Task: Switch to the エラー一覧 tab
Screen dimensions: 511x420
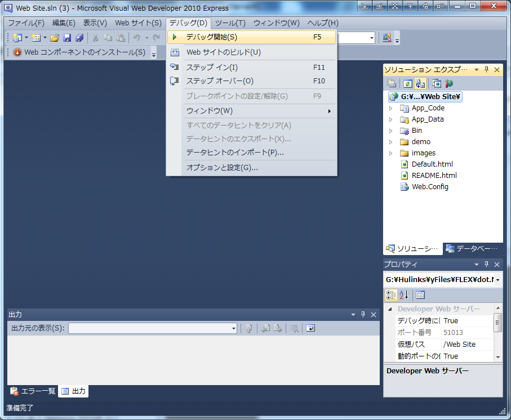Action: (x=33, y=391)
